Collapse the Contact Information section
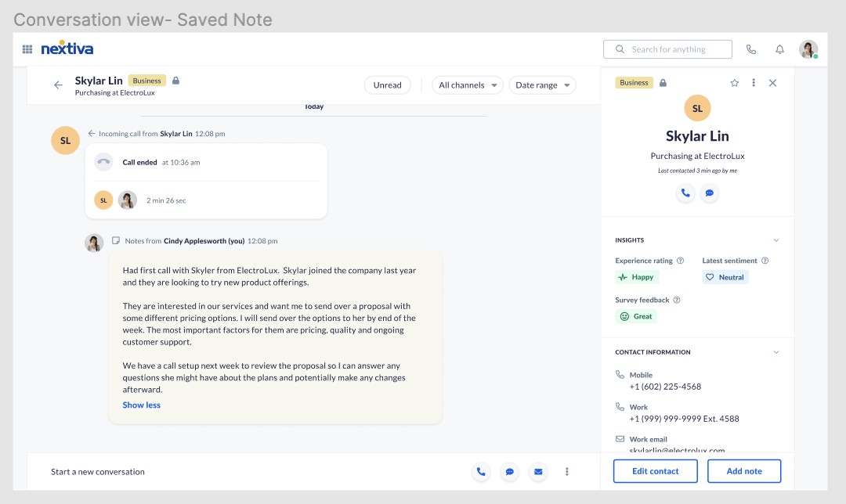846x504 pixels. tap(776, 352)
